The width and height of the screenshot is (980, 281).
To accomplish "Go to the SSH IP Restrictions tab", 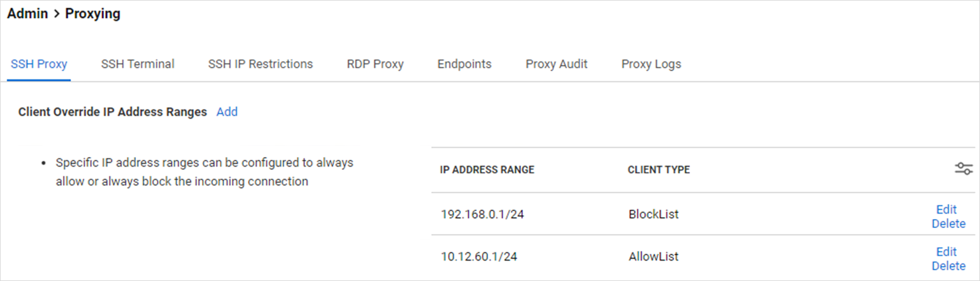I will 260,64.
